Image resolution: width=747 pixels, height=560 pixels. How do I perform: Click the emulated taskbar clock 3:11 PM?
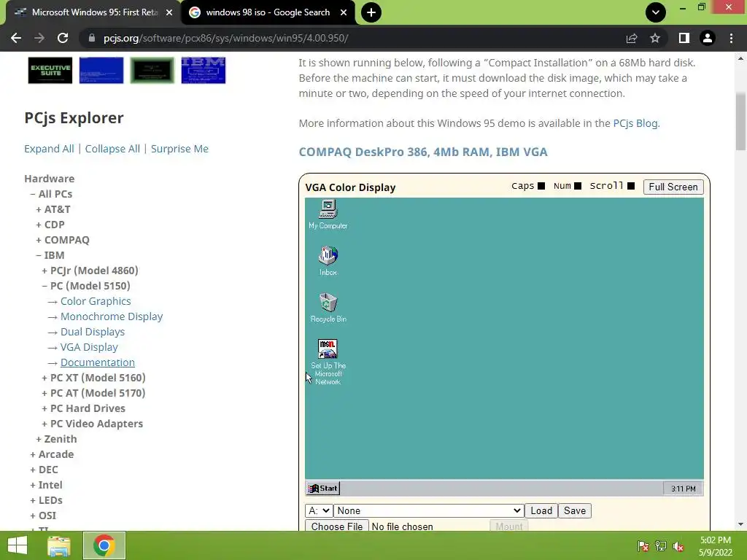click(683, 489)
